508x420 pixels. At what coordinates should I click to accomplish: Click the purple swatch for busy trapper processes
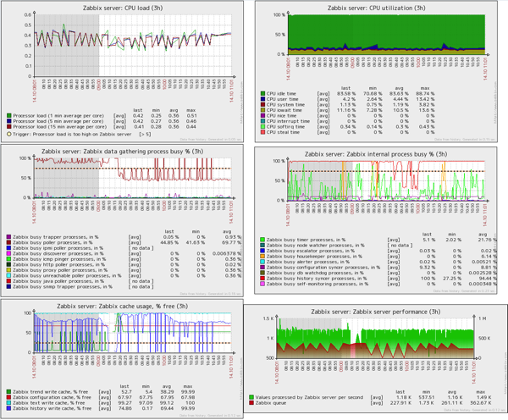click(8, 237)
